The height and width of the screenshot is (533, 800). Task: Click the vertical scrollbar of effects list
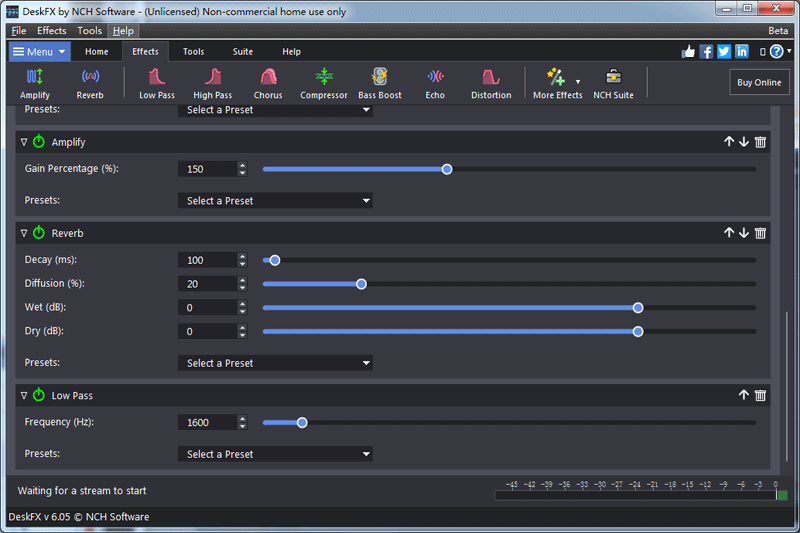tap(786, 385)
